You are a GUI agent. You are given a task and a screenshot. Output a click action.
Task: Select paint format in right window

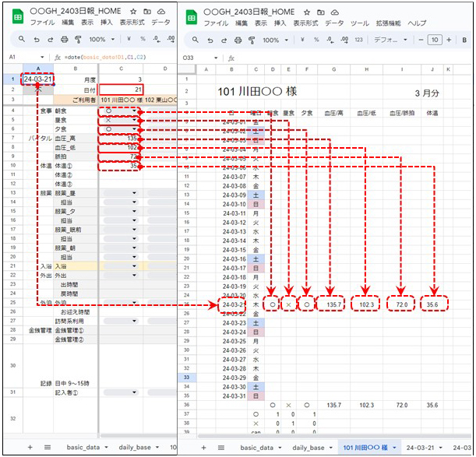(x=252, y=40)
